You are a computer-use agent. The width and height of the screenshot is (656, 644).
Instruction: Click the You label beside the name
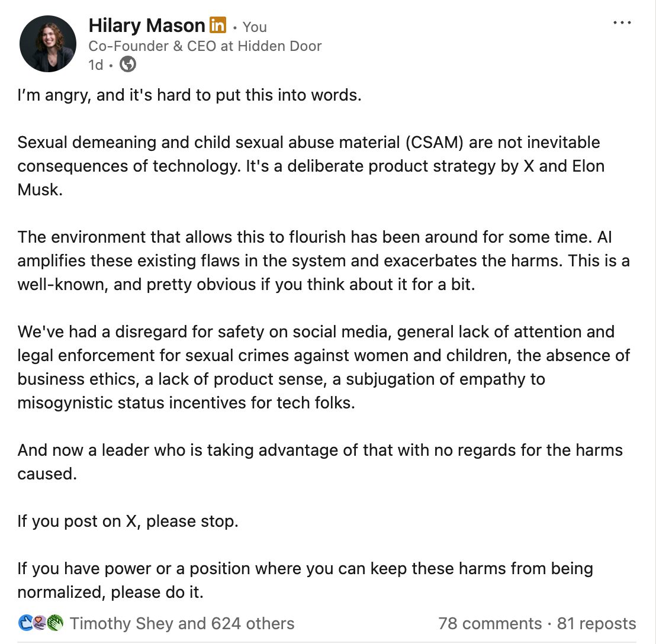point(255,27)
